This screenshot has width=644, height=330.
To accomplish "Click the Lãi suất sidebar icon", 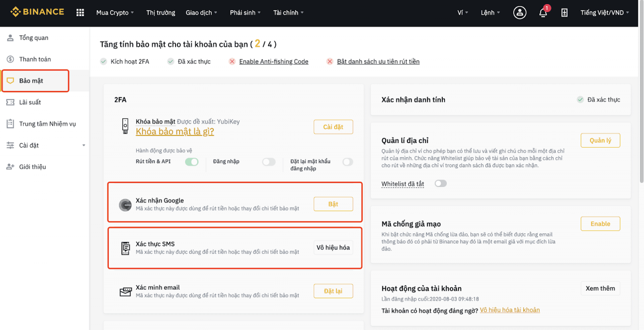I will tap(11, 102).
